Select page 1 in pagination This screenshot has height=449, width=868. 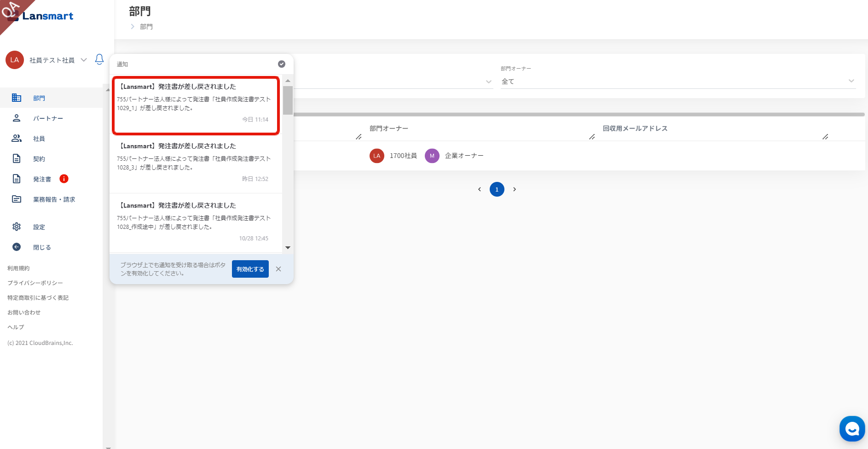point(497,189)
